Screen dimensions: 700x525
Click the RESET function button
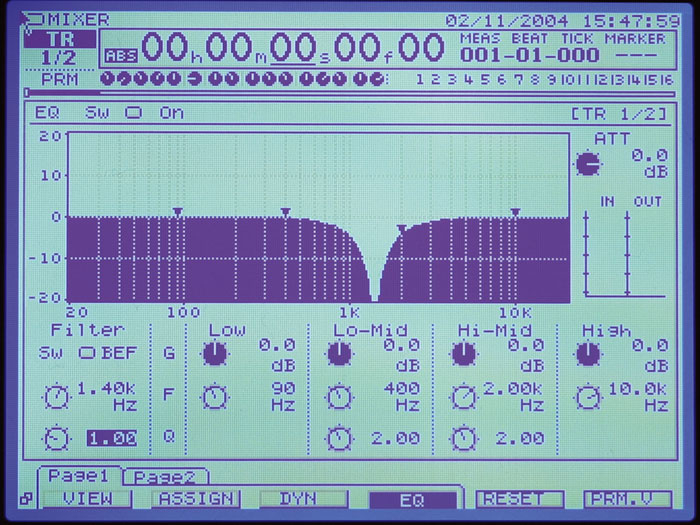520,499
